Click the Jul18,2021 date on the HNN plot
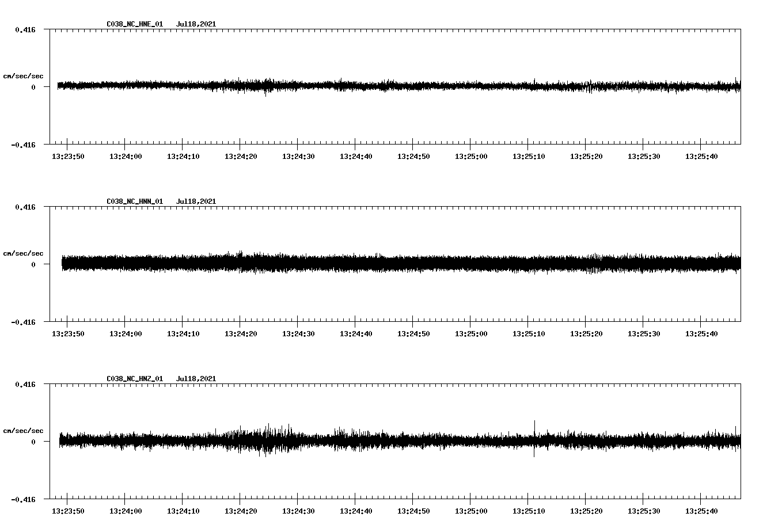Screen dimensions: 782x532 [x=196, y=202]
